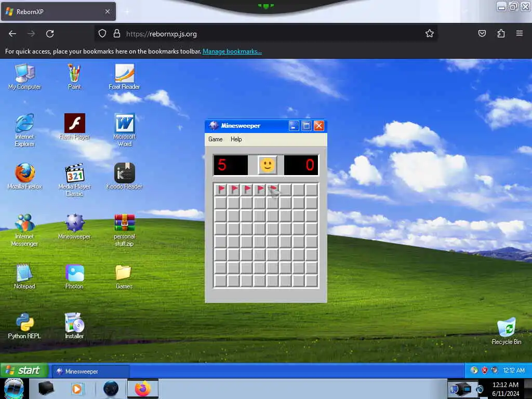Open a new browser tab
Image resolution: width=532 pixels, height=399 pixels.
coord(127,11)
